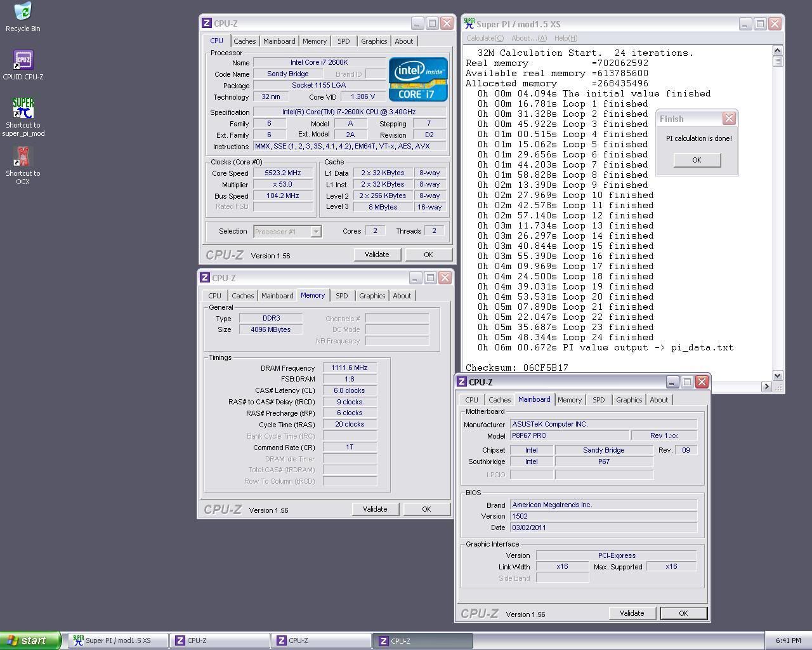
Task: Open the Shortcut to OCX icon
Action: (x=23, y=157)
